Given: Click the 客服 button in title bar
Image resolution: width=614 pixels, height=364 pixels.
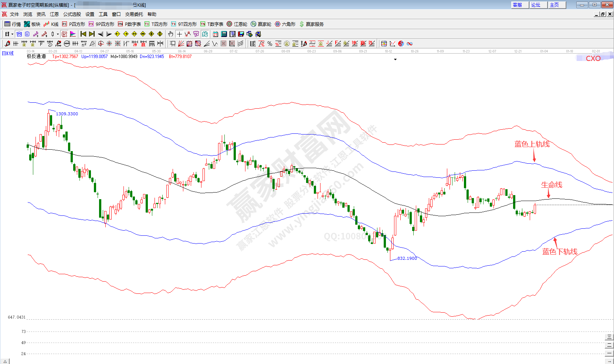Looking at the screenshot, I should [518, 5].
